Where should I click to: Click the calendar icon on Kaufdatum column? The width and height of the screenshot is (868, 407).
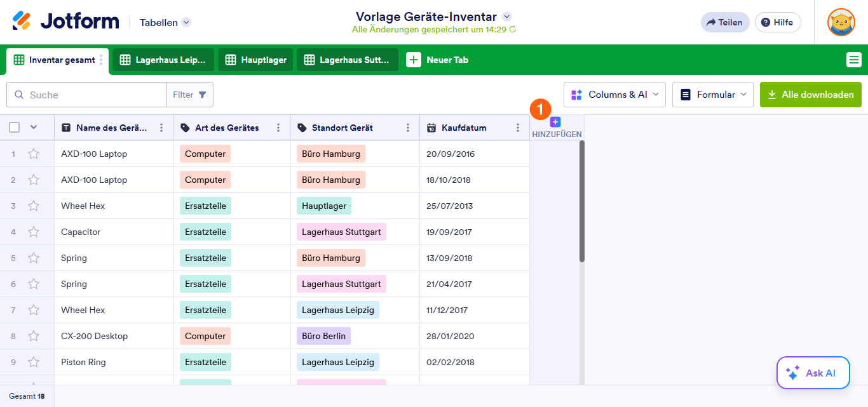(433, 128)
